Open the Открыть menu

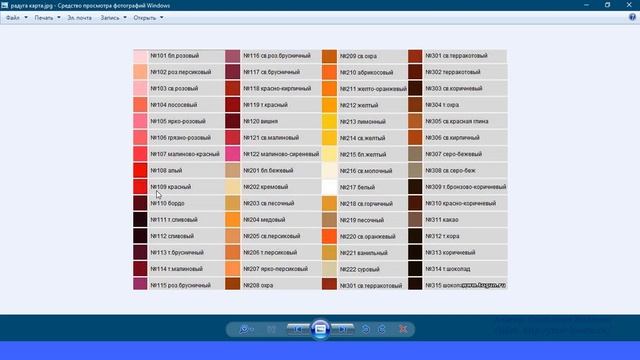(x=148, y=18)
